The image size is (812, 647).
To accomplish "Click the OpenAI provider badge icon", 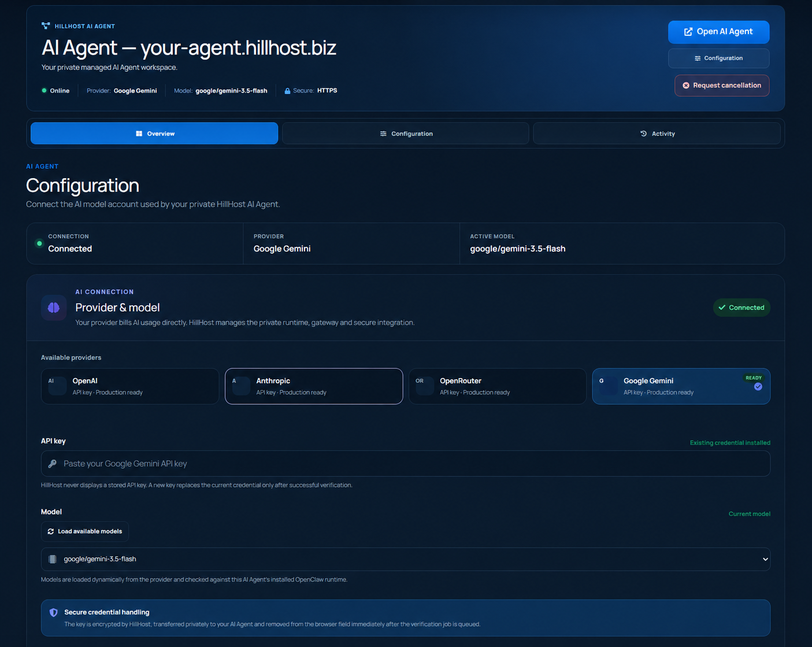I will [57, 386].
